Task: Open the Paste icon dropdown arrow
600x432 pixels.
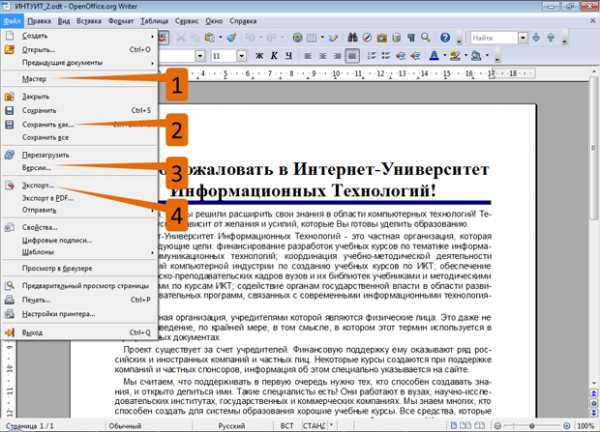Action: [220, 37]
